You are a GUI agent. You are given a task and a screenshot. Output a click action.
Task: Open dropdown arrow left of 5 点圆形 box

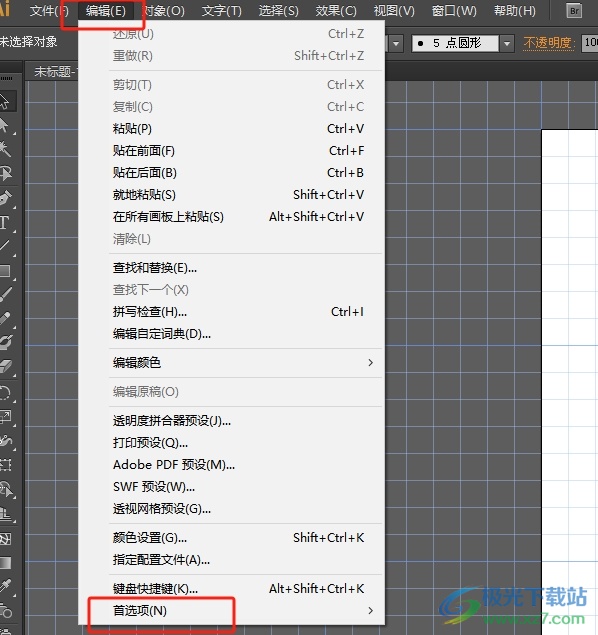pos(396,43)
